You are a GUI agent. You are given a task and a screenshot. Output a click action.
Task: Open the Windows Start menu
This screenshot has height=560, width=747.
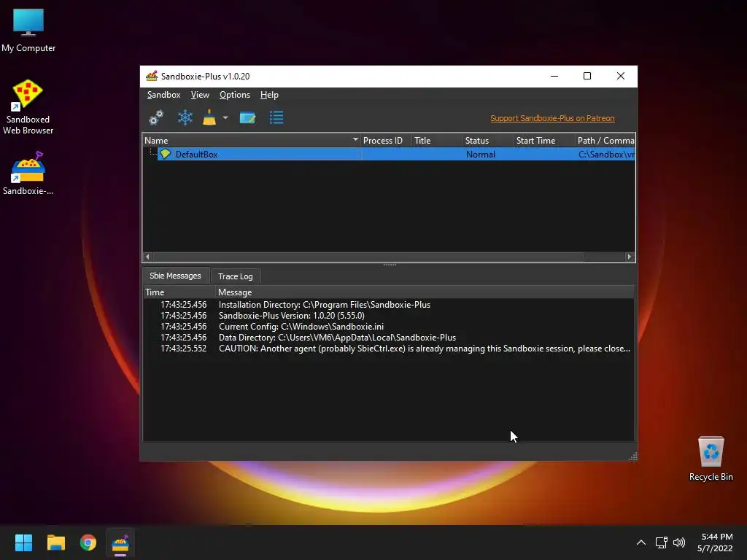(x=23, y=542)
